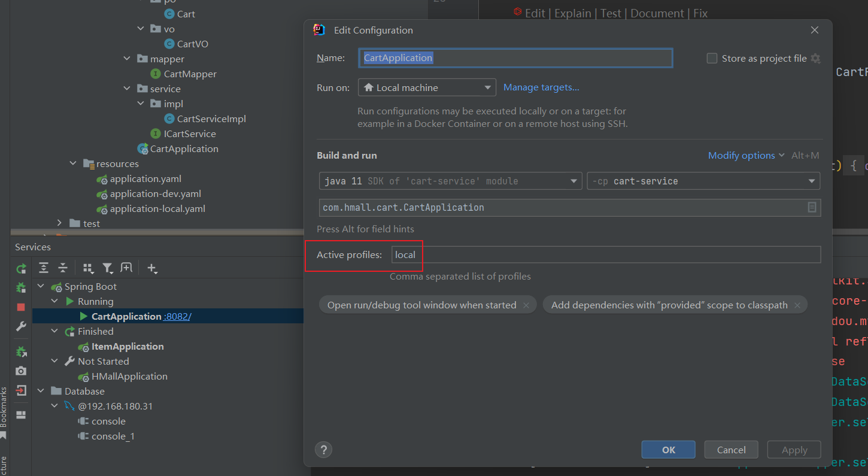
Task: Collapse the Not Started group in Services
Action: (x=55, y=361)
